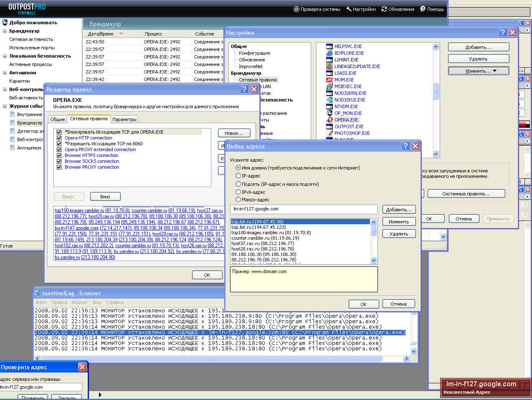Select counter.rambler.ru (81.19.66.19) in address list
The height and width of the screenshot is (400, 532).
tap(265, 238)
